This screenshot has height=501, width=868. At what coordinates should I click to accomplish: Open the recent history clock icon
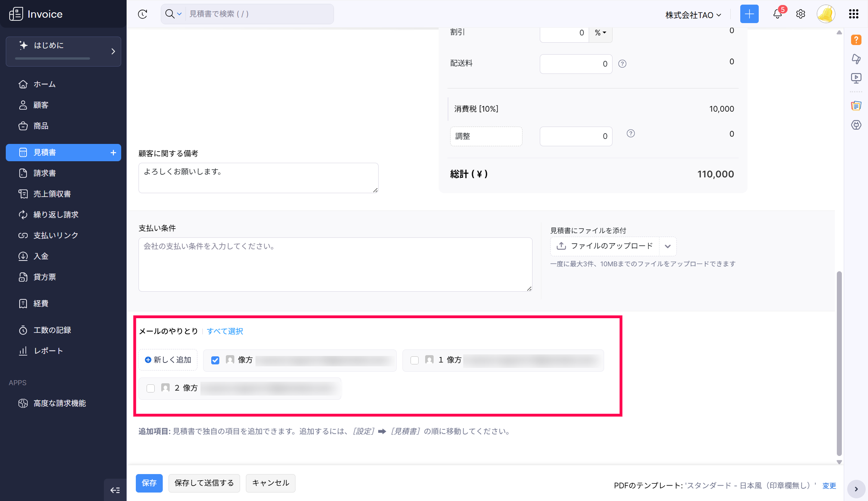pyautogui.click(x=142, y=14)
